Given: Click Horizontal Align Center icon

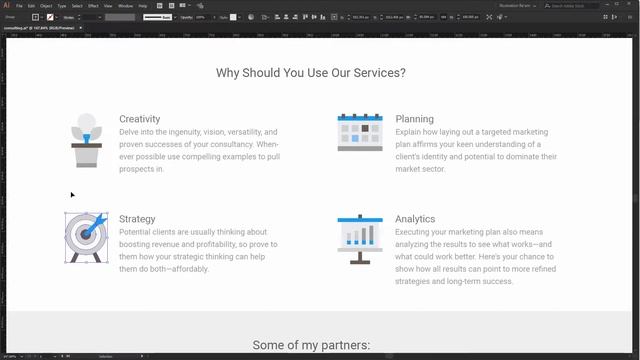Looking at the screenshot, I should (286, 17).
